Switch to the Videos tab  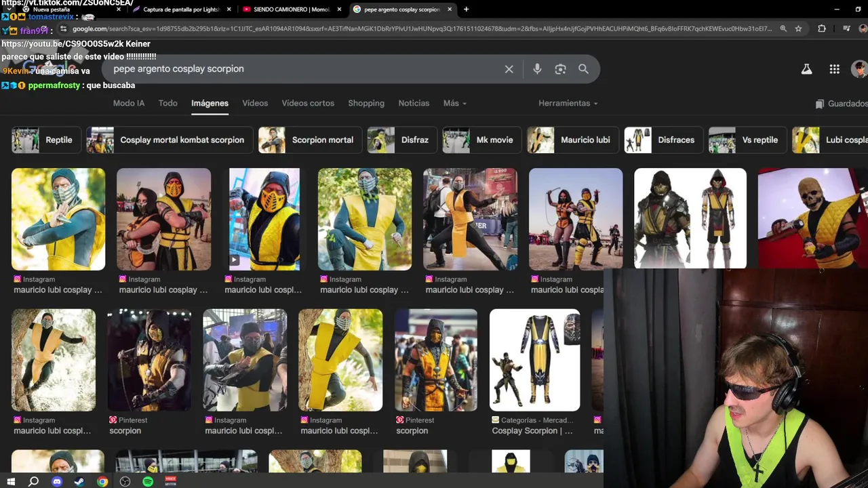(x=255, y=103)
